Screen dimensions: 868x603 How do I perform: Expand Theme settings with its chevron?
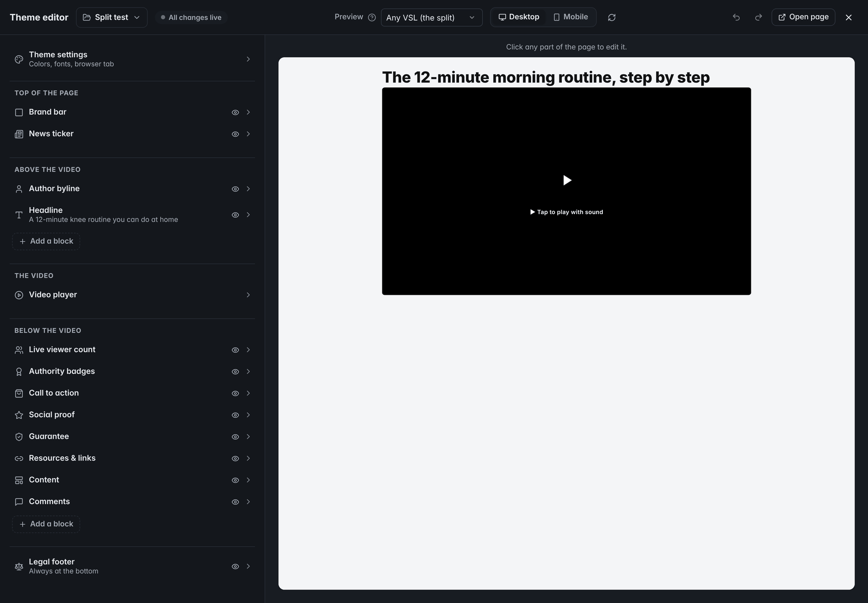point(248,59)
